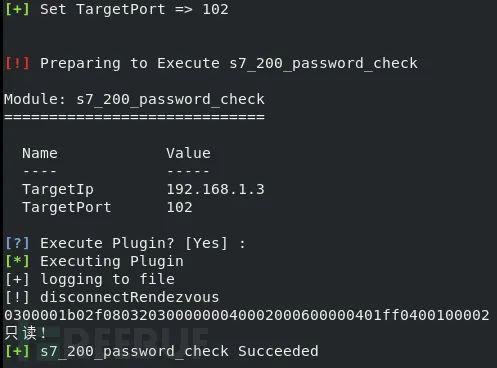Click the s7_200_password_check Succeeded message

point(179,351)
